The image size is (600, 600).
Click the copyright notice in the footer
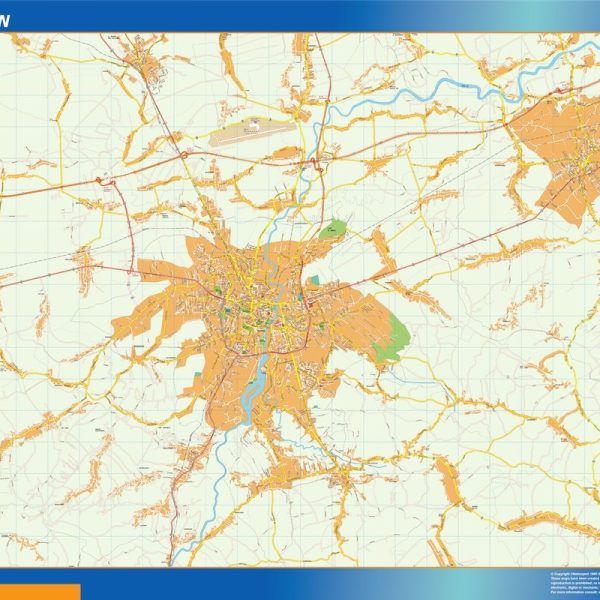pos(575,582)
